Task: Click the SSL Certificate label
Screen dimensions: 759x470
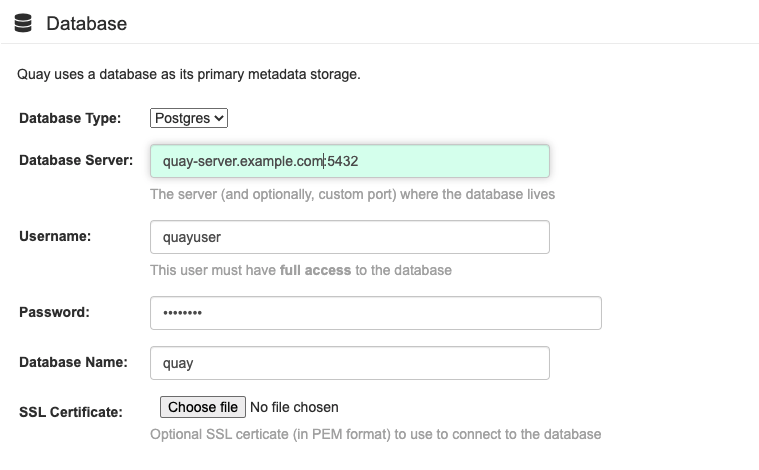Action: pos(71,412)
